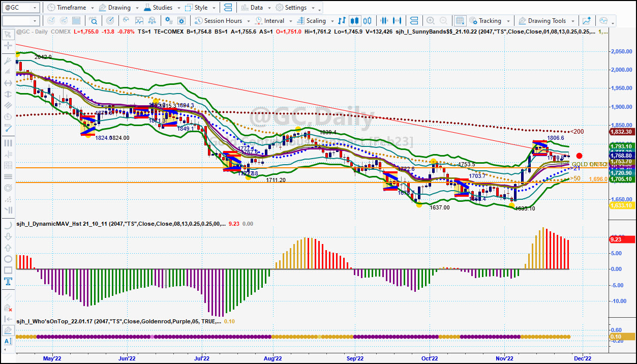Toggle the data grid selection button

[460, 21]
